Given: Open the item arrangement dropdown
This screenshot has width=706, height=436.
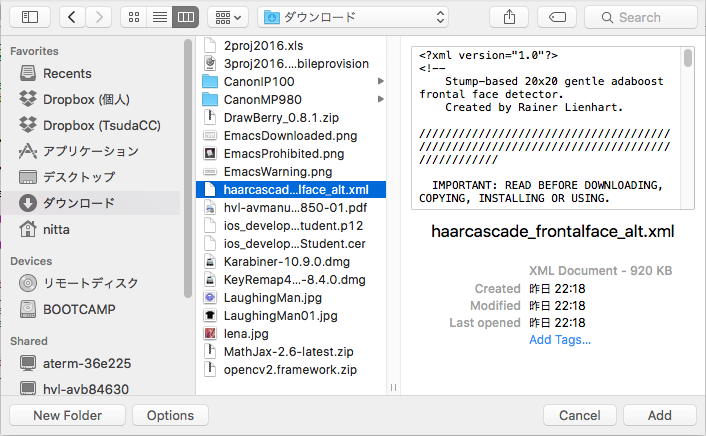Looking at the screenshot, I should tap(228, 17).
